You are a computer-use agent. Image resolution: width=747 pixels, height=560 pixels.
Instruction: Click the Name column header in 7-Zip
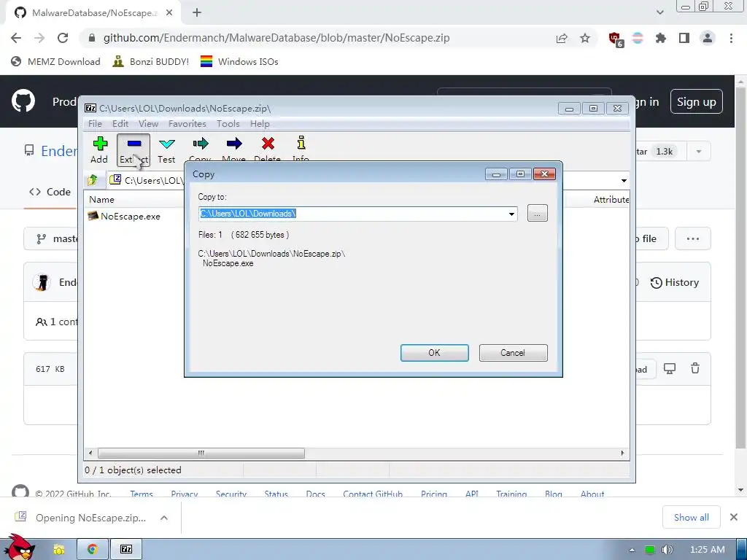pyautogui.click(x=101, y=200)
